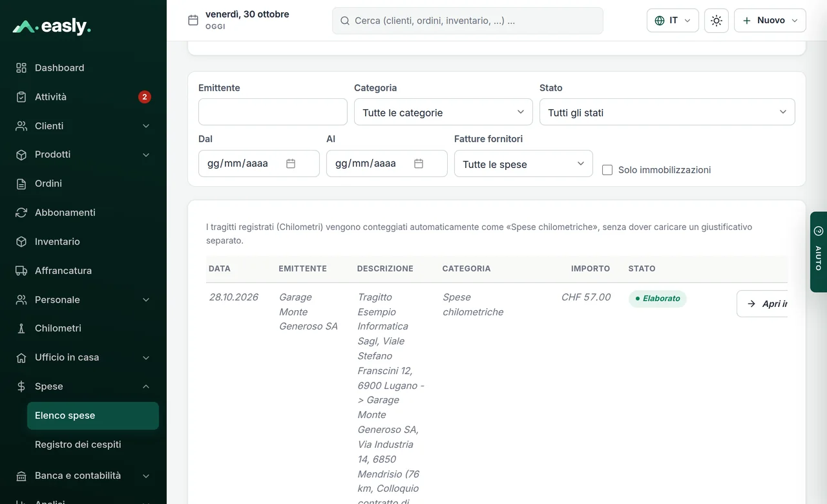The image size is (827, 504).
Task: Click the DATA column header
Action: [220, 268]
